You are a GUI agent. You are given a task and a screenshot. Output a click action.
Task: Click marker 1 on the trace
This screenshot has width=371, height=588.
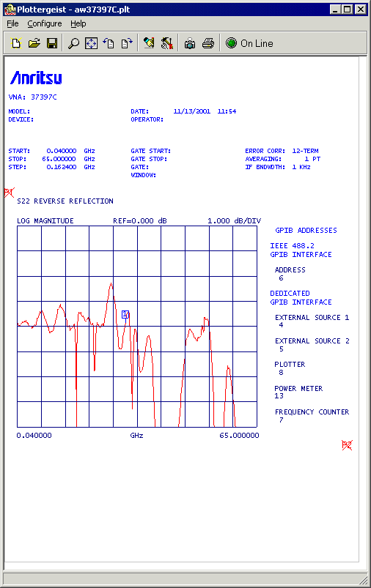125,315
